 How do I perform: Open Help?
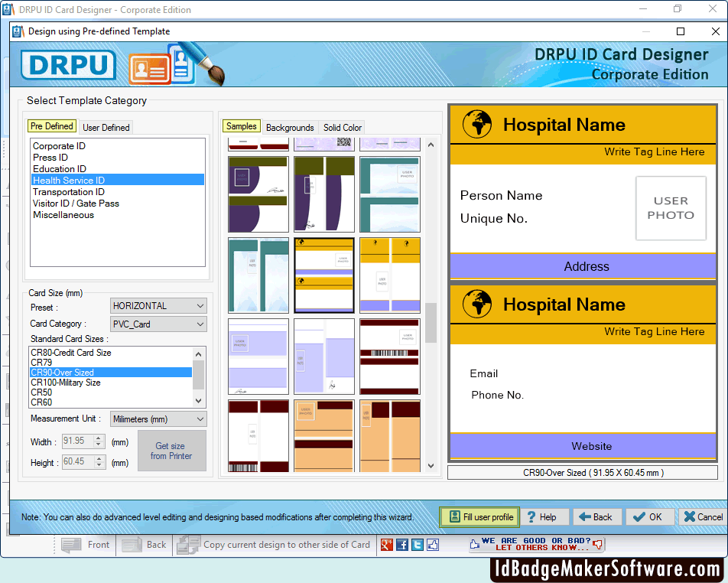544,517
